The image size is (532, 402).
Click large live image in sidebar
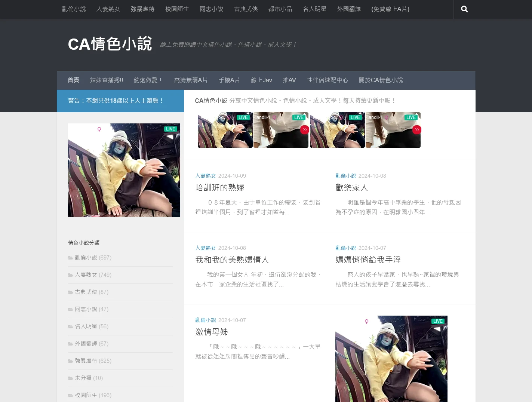(124, 170)
